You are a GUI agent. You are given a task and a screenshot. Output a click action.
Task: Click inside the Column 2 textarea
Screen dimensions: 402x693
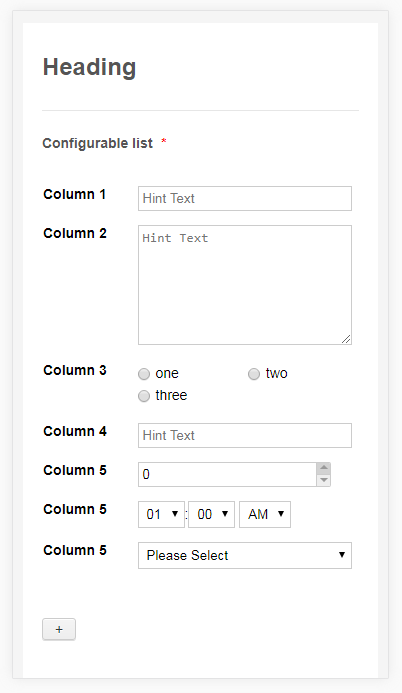(x=245, y=285)
